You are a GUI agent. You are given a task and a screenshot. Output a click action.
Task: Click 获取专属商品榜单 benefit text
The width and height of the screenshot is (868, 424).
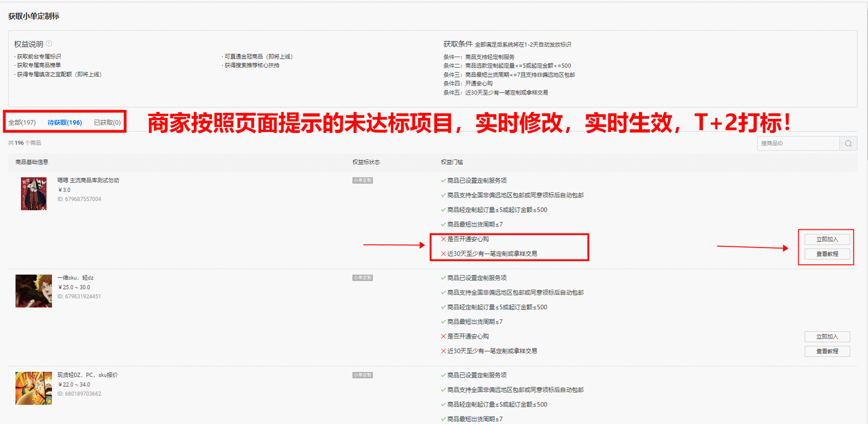39,65
